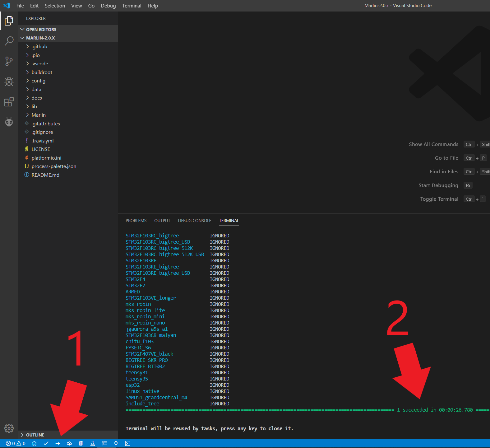Open the Explorer view in activity bar
The height and width of the screenshot is (448, 490).
point(9,21)
